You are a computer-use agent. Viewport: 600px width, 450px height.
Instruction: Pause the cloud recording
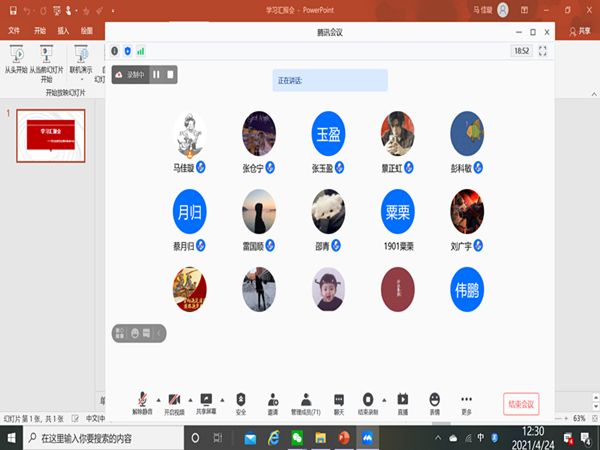point(156,74)
